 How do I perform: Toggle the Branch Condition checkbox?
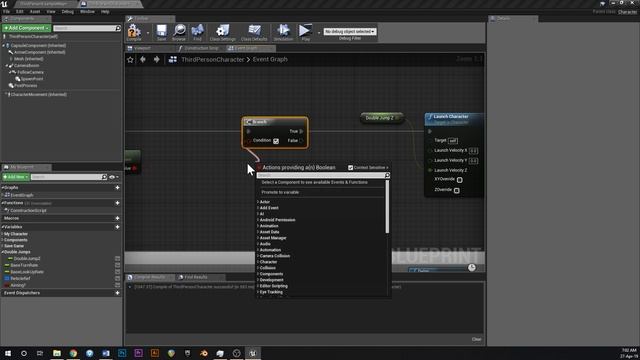tap(276, 141)
